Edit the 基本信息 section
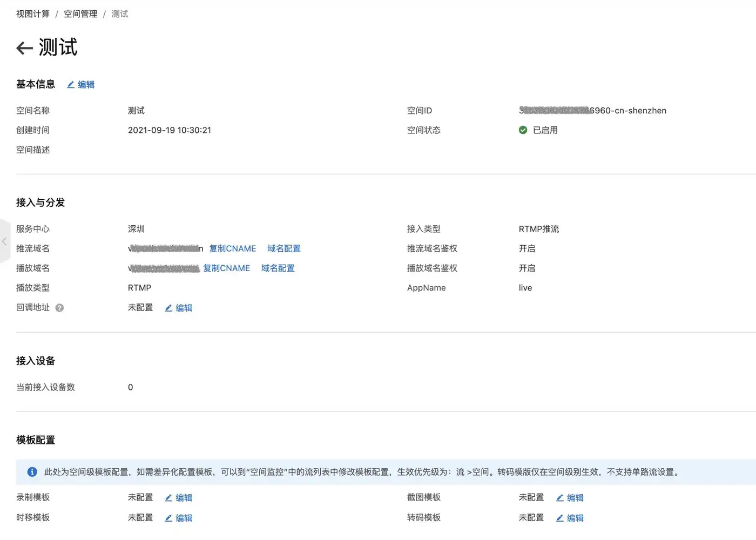 pos(80,85)
